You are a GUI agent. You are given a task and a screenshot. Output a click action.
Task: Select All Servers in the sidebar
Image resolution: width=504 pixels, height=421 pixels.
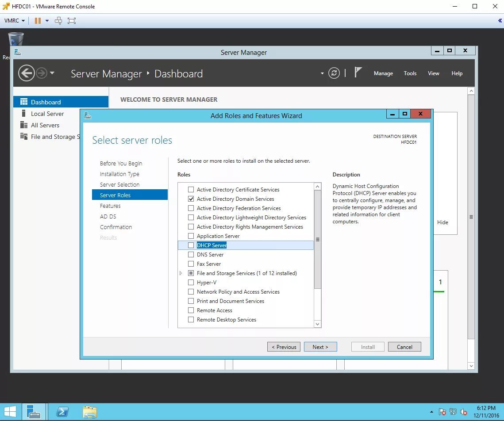[45, 125]
